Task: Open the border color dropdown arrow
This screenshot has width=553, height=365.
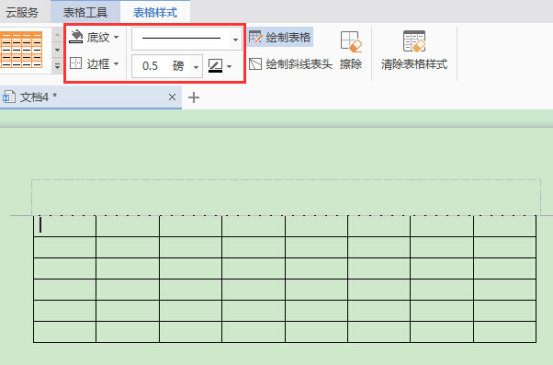Action: click(x=230, y=66)
